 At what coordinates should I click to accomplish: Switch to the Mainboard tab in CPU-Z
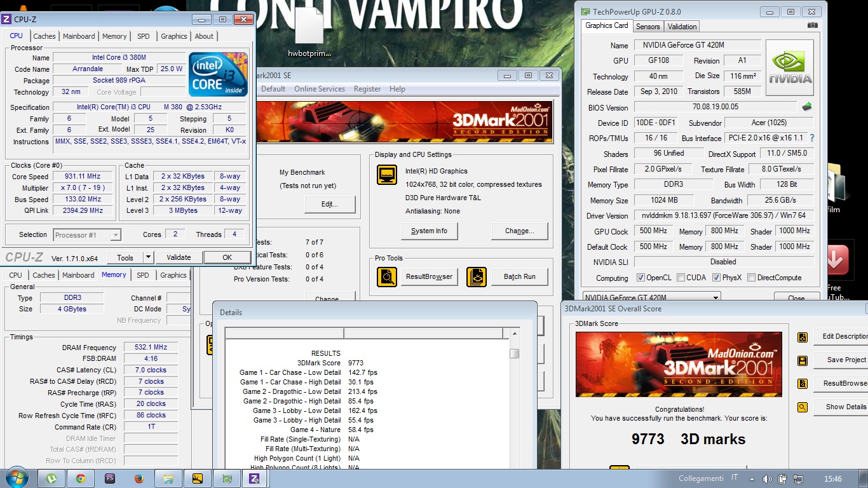(x=79, y=36)
